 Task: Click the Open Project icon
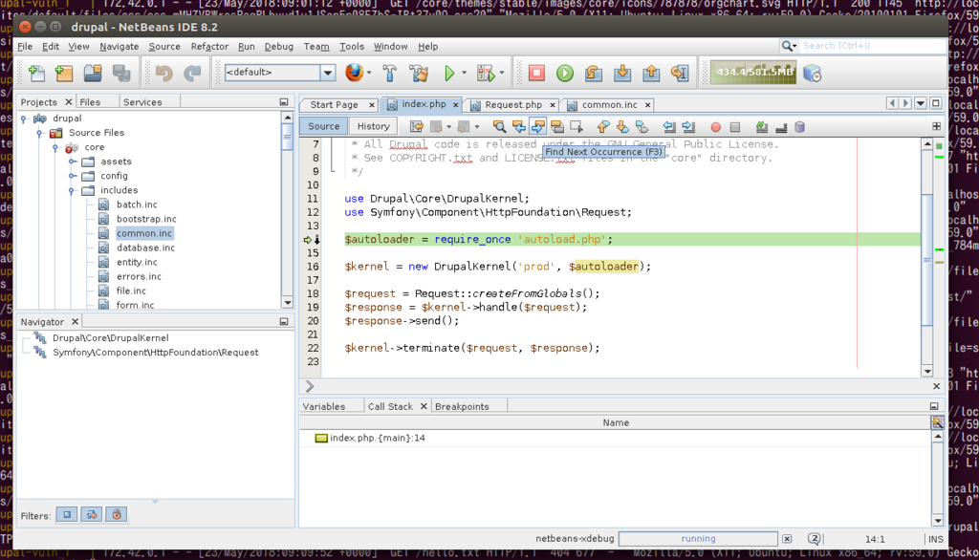coord(93,73)
